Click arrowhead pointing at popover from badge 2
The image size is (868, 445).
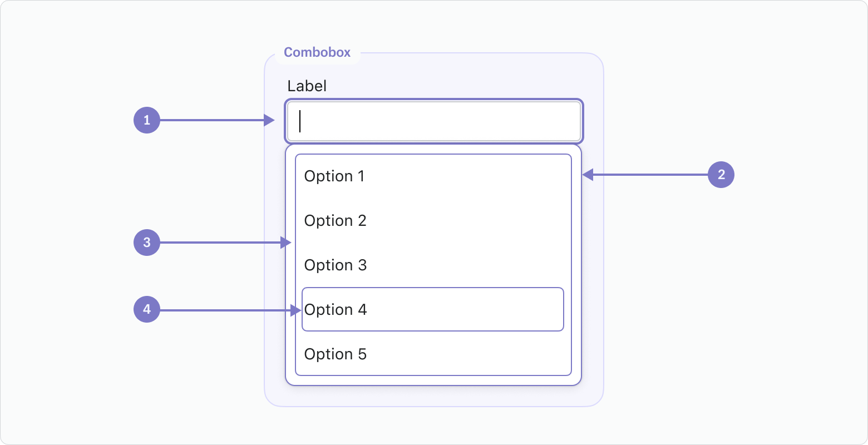[x=588, y=175]
